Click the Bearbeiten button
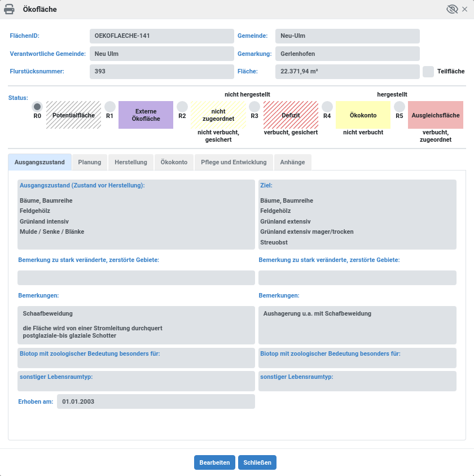Viewport: 474px width, 476px height. click(214, 462)
